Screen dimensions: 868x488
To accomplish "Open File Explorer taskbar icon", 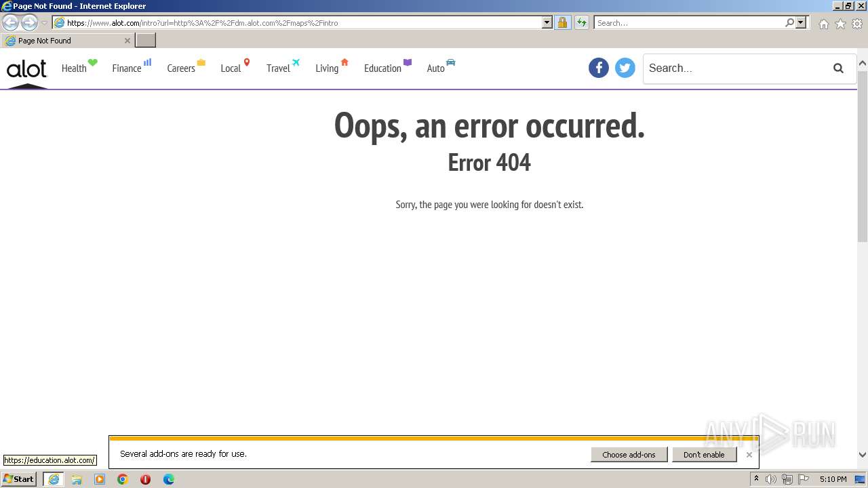I will [77, 479].
